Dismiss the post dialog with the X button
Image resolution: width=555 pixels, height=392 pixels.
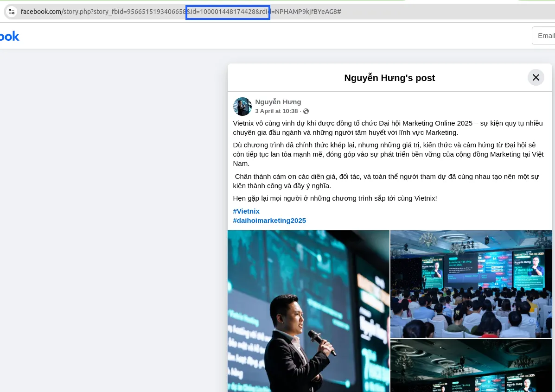[x=536, y=77]
